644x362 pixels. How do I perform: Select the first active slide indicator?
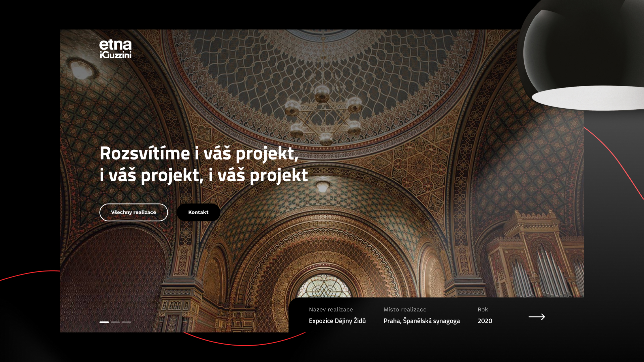[104, 322]
